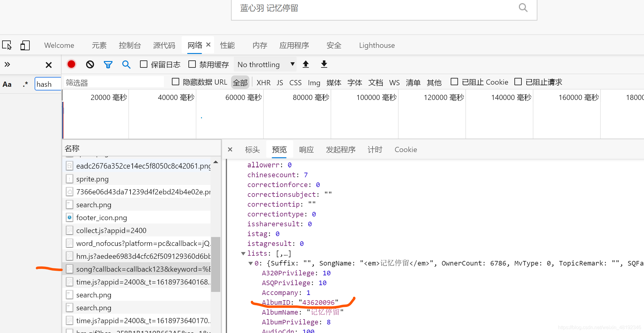Select the song?callback=callback123 request

click(x=137, y=269)
